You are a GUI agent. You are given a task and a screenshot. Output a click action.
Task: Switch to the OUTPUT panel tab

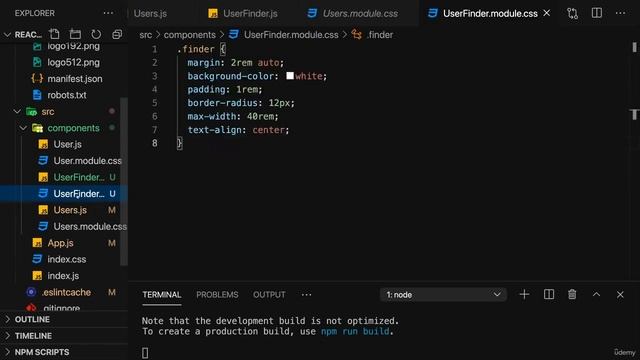pos(269,295)
